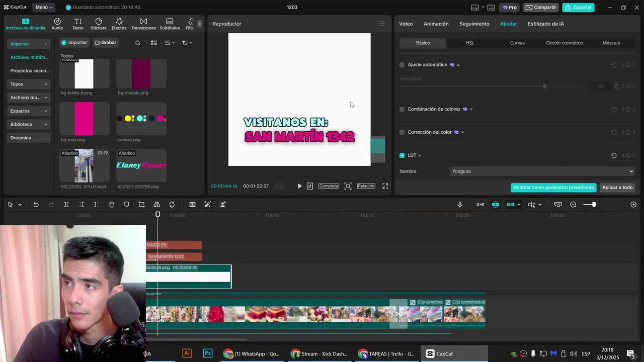Zoom in the timeline with plus icon

(x=633, y=205)
